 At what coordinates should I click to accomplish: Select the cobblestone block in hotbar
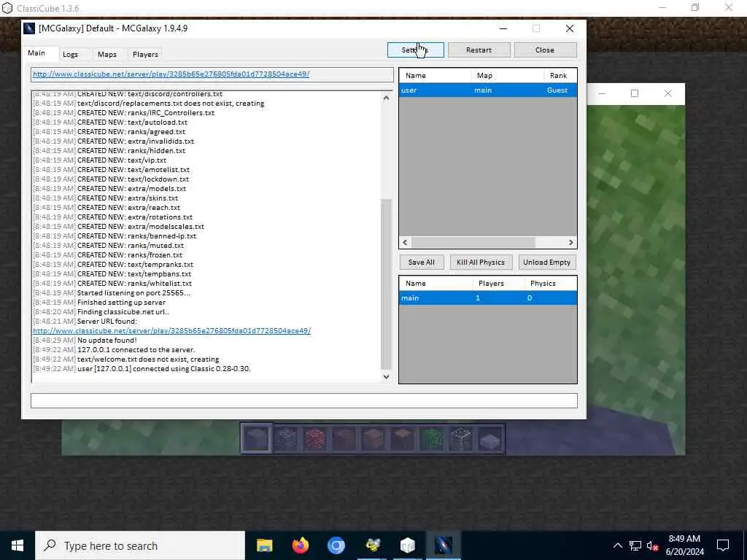pyautogui.click(x=286, y=439)
